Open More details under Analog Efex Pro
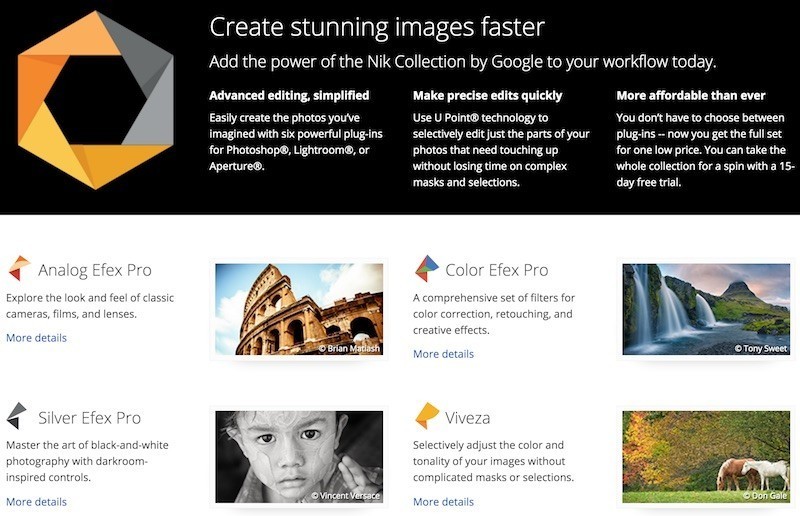800x516 pixels. tap(36, 338)
